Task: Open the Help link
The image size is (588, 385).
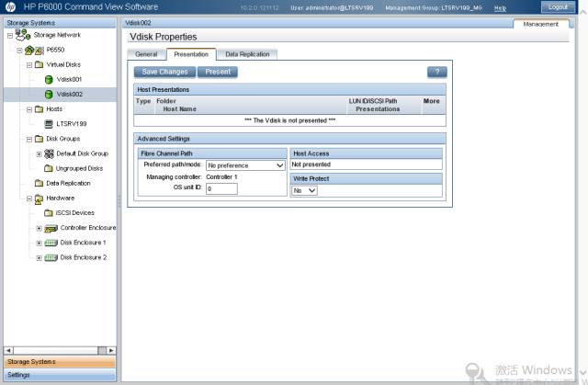Action: (x=500, y=8)
